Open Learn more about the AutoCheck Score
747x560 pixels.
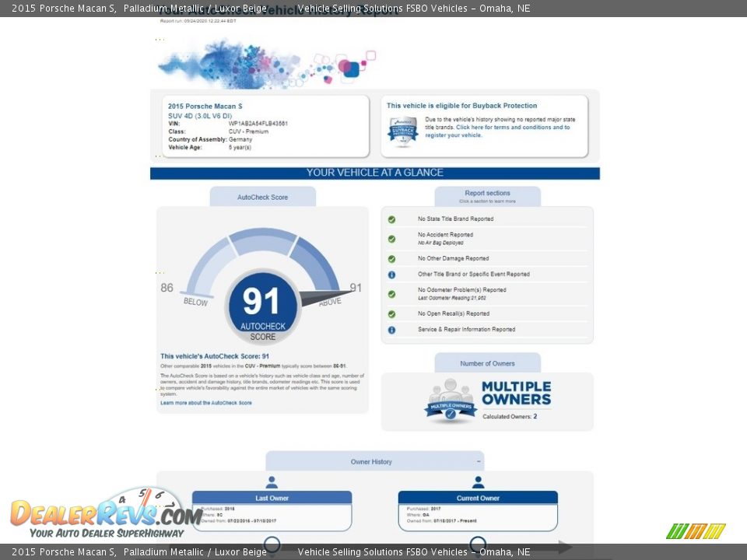click(x=206, y=403)
